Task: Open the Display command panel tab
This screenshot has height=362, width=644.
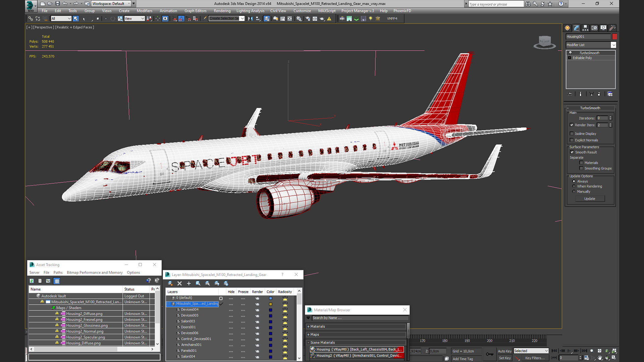Action: 603,28
